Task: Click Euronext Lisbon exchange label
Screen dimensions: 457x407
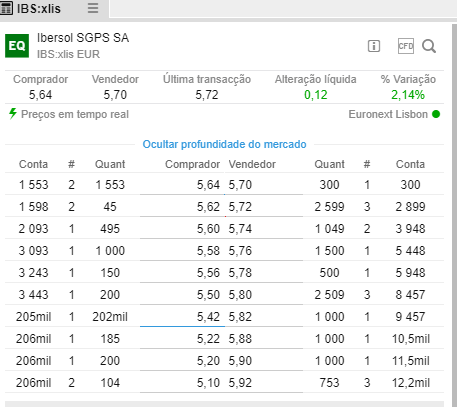Action: [x=388, y=114]
